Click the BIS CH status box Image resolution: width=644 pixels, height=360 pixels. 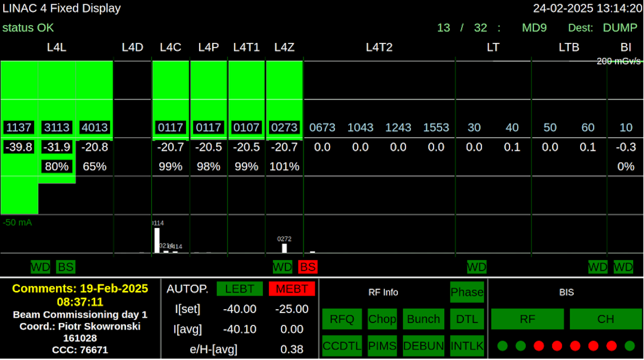(606, 319)
